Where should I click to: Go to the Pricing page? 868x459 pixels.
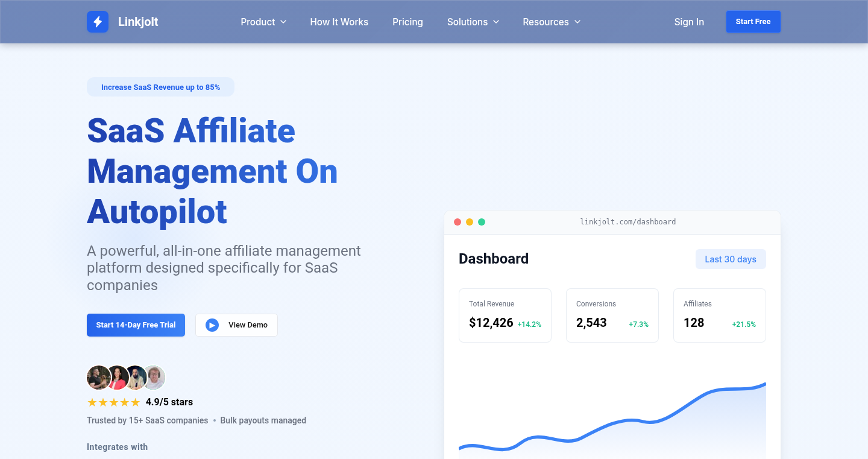coord(407,22)
